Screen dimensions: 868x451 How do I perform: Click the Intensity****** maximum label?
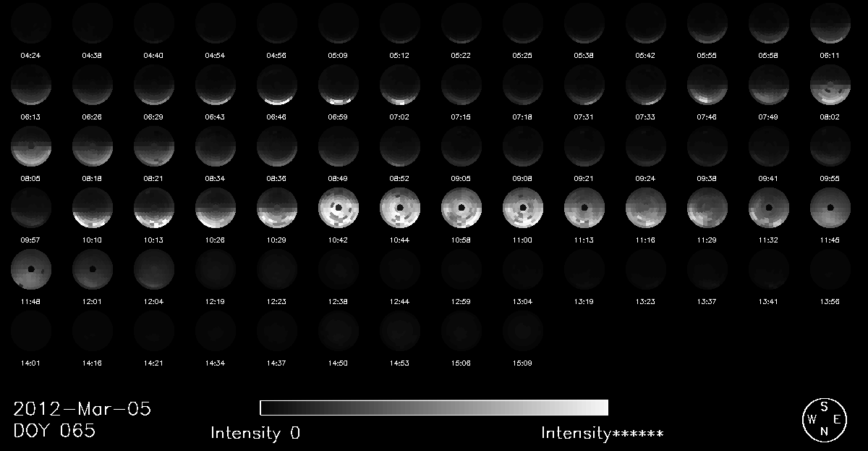point(603,433)
